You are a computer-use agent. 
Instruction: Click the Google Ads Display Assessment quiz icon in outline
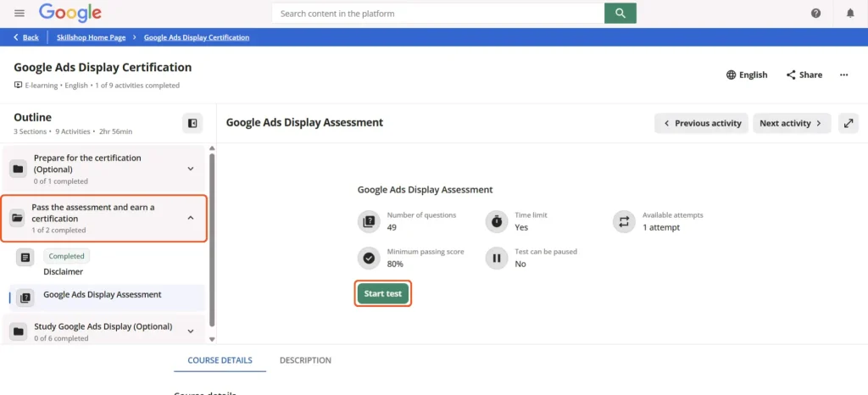click(x=25, y=298)
